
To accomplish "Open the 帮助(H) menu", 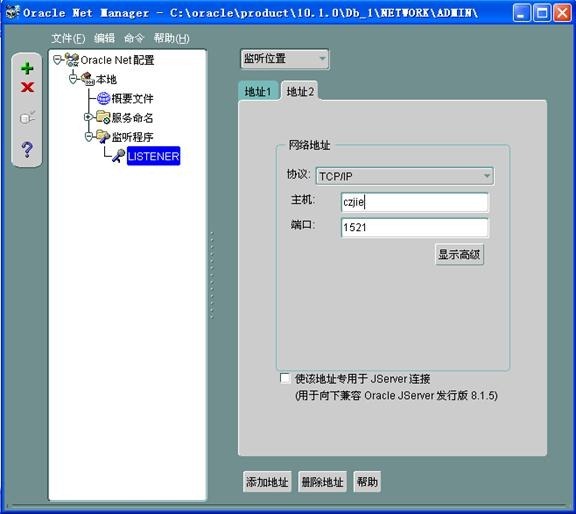I will pos(172,38).
